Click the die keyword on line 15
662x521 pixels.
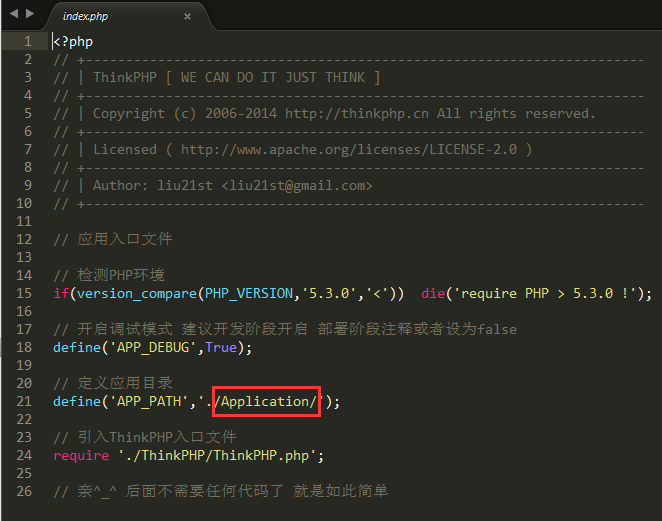click(433, 293)
